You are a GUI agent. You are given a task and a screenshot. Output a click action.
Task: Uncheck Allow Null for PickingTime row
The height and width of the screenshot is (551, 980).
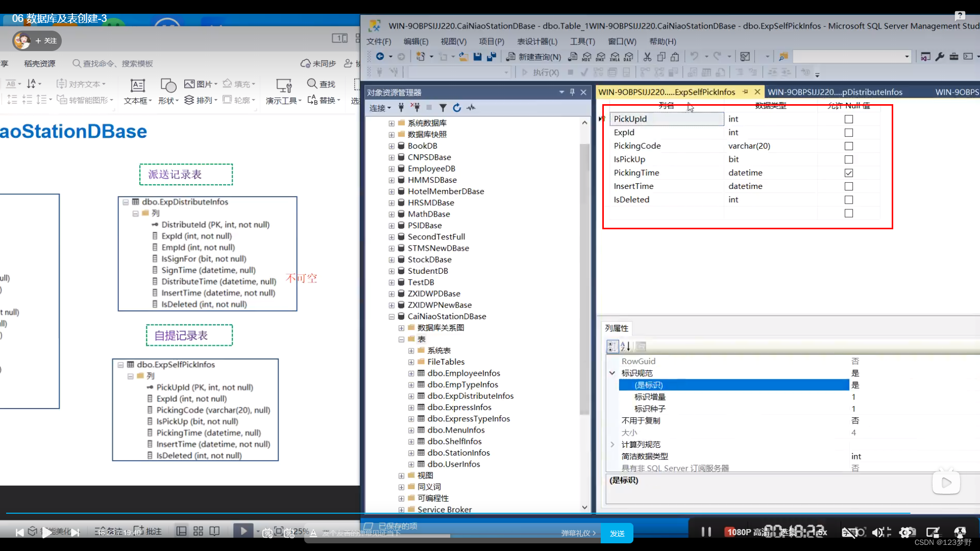pyautogui.click(x=849, y=173)
